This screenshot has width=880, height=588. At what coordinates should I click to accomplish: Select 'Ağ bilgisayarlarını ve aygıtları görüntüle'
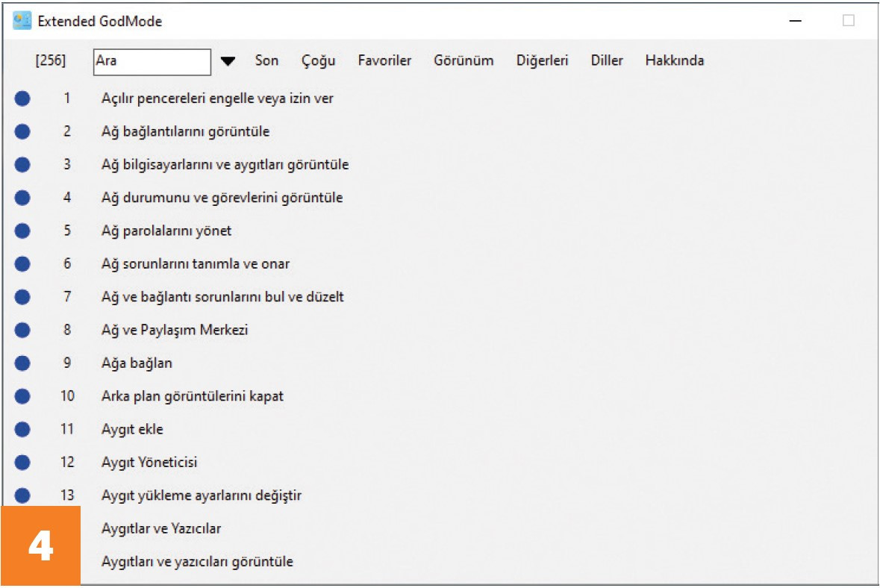(225, 165)
